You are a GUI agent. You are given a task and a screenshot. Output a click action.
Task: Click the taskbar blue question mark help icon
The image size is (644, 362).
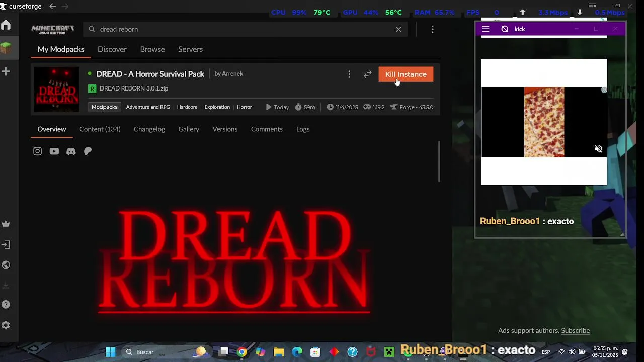click(352, 352)
